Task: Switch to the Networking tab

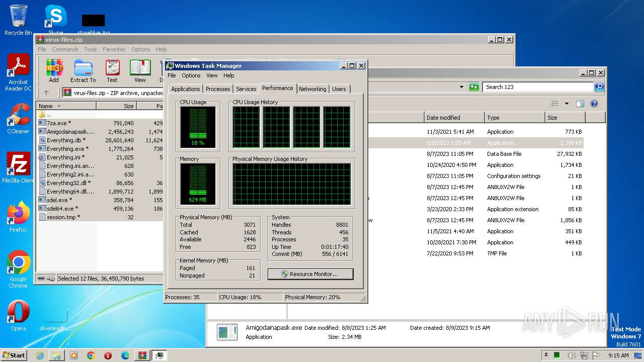Action: [312, 89]
